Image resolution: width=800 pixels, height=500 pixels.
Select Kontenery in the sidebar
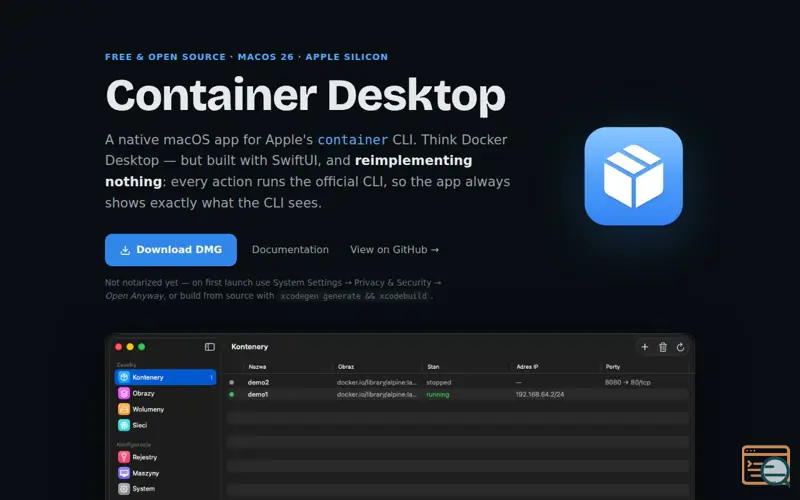tap(165, 377)
